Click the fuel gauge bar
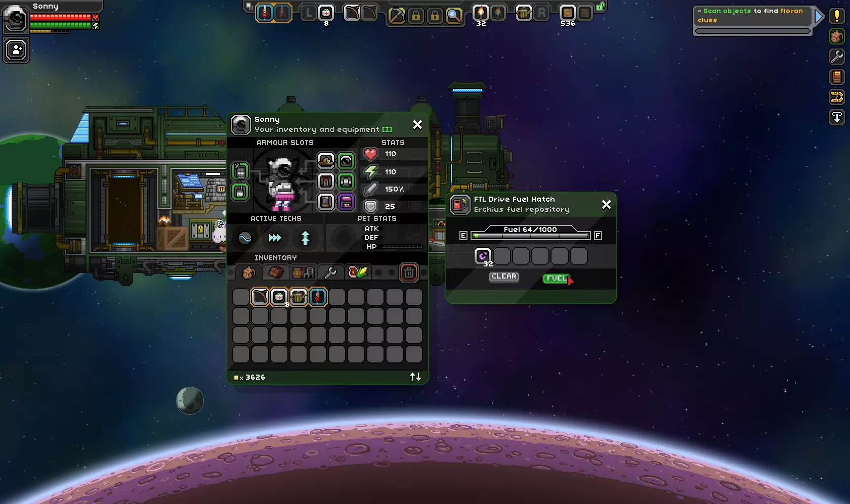This screenshot has width=850, height=504. (530, 236)
